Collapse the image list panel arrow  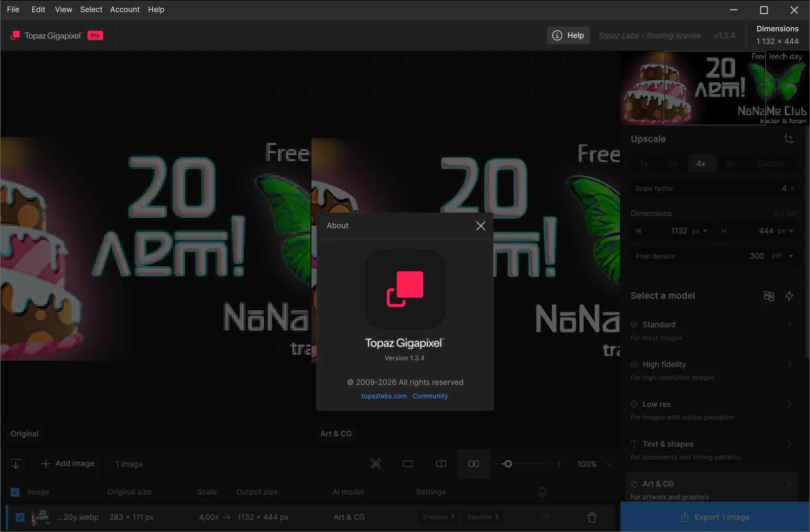tap(16, 464)
